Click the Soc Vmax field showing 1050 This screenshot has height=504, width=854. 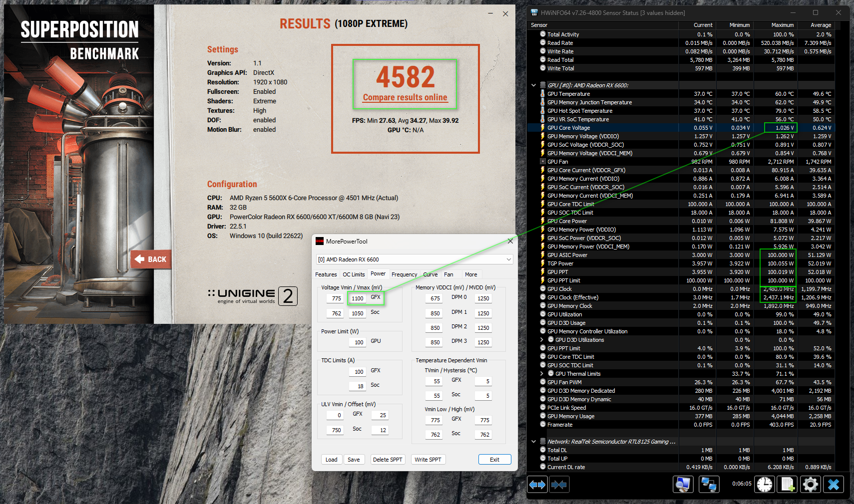tap(358, 313)
